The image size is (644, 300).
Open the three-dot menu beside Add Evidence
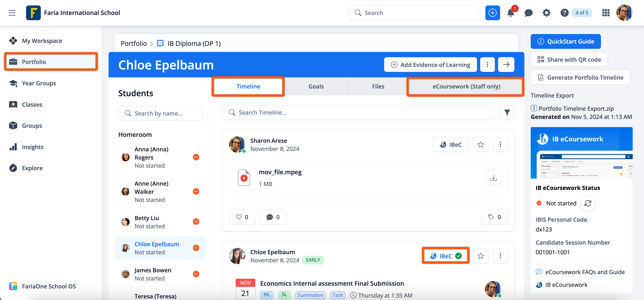(x=487, y=65)
